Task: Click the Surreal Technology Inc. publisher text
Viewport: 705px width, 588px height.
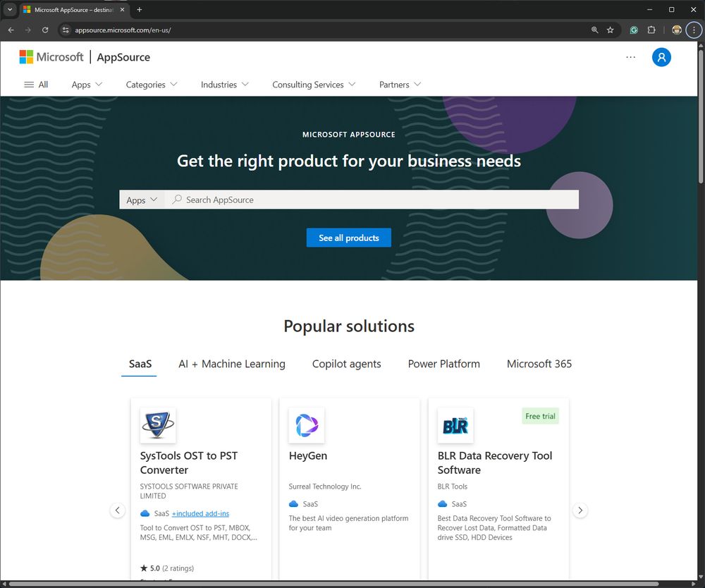Action: tap(324, 486)
